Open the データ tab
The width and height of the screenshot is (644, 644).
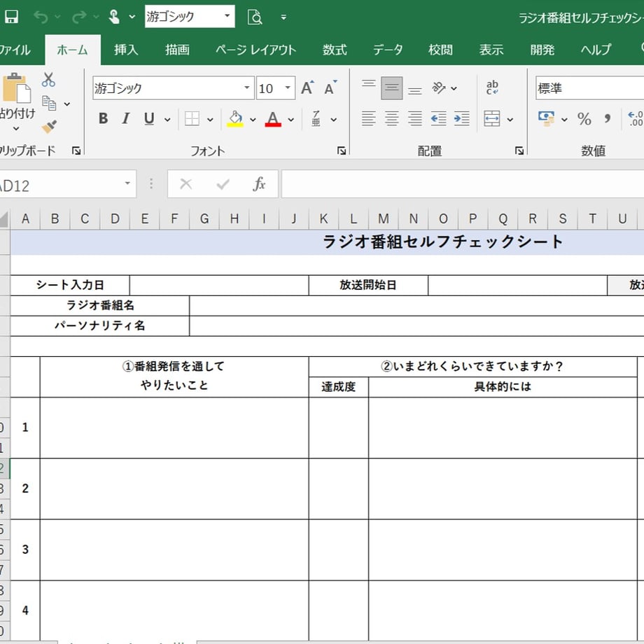point(387,50)
